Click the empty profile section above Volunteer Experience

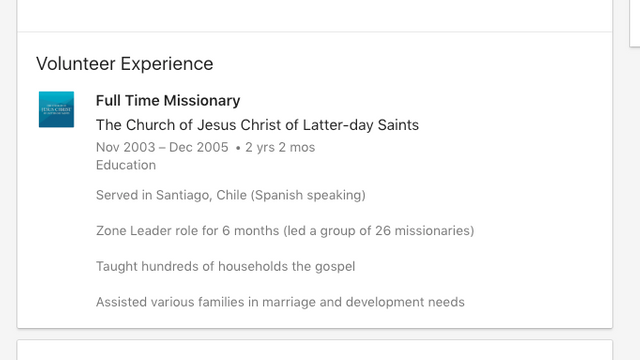(x=315, y=16)
